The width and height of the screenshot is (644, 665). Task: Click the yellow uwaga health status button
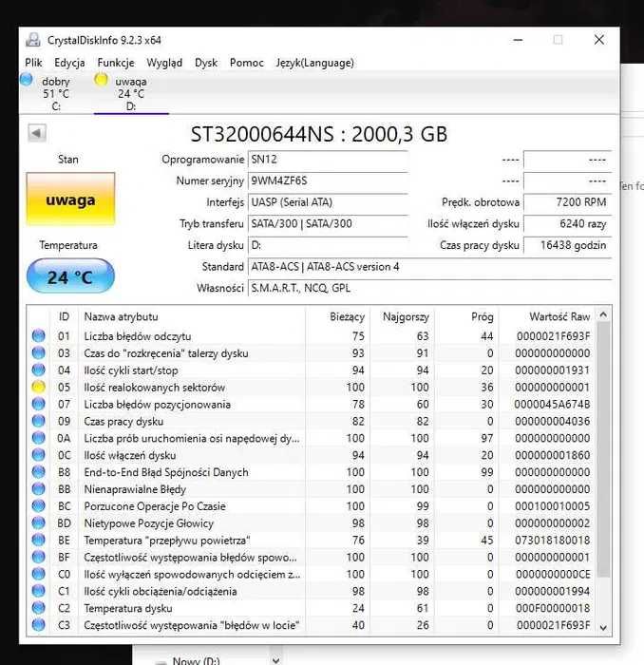pyautogui.click(x=70, y=199)
